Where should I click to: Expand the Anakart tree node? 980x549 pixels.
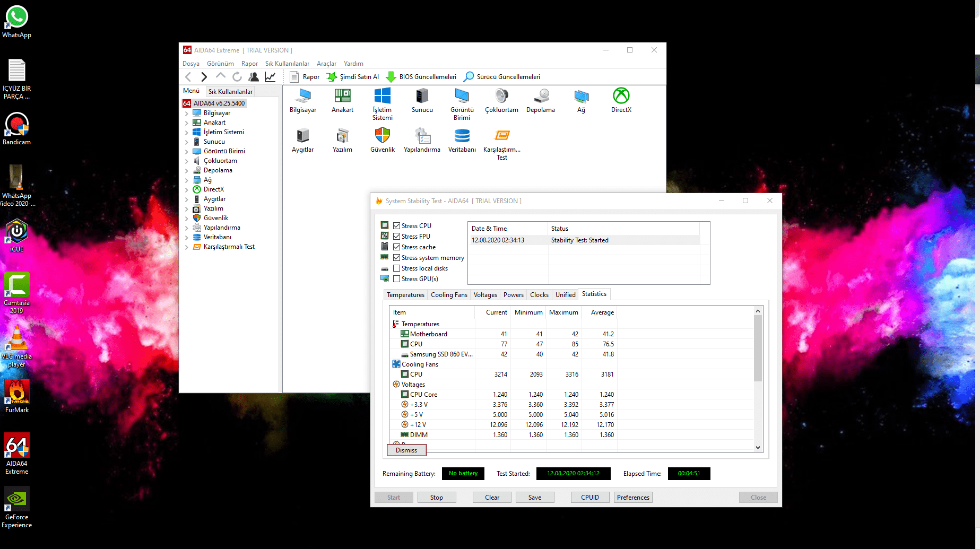click(x=186, y=123)
